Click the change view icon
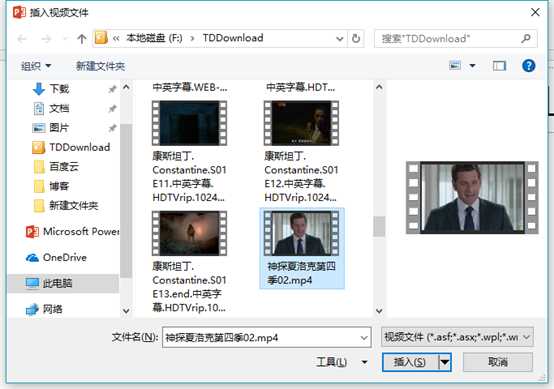Viewport: 554px width, 389px height. (455, 65)
